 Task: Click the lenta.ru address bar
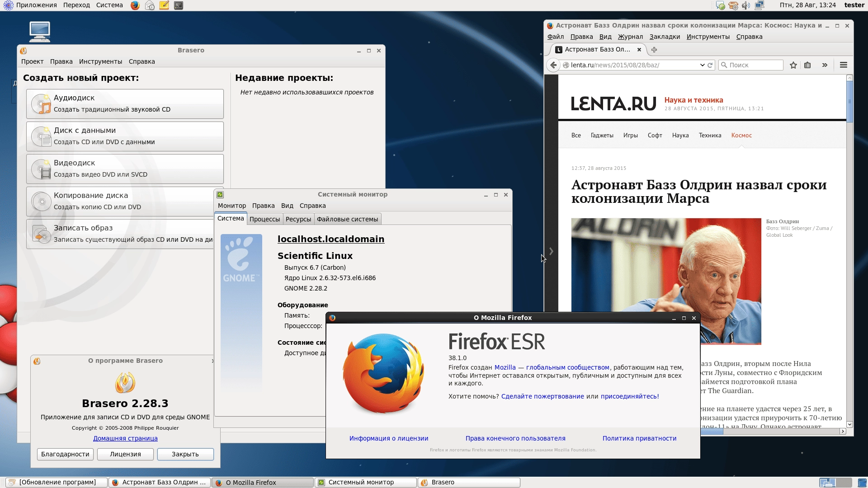633,65
